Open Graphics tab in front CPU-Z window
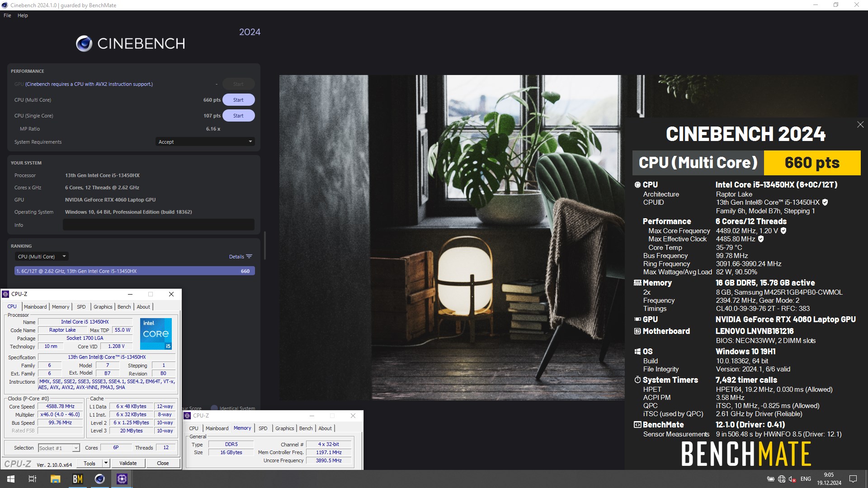This screenshot has width=868, height=488. click(103, 307)
